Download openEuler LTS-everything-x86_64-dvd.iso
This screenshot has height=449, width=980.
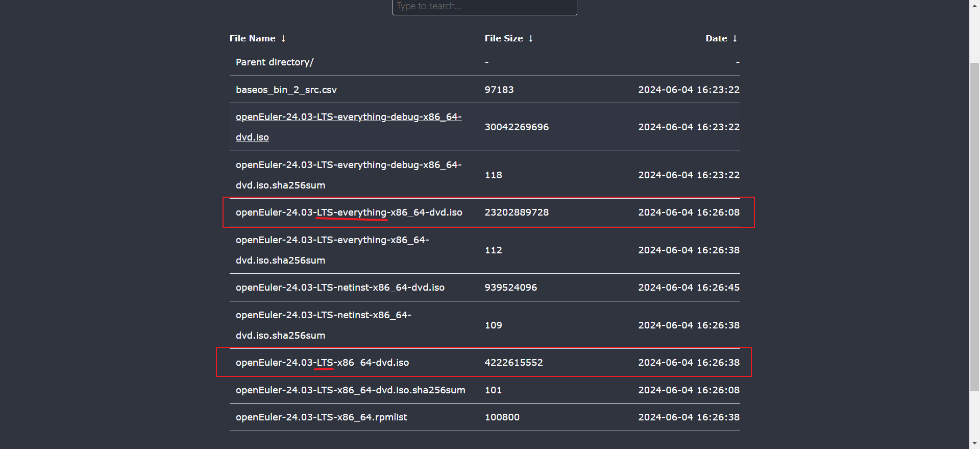pyautogui.click(x=349, y=212)
